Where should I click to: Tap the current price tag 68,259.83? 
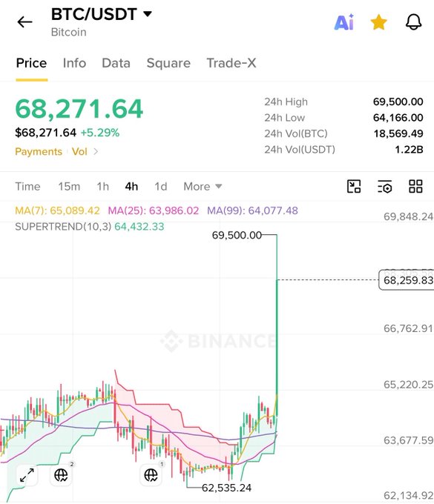point(407,280)
